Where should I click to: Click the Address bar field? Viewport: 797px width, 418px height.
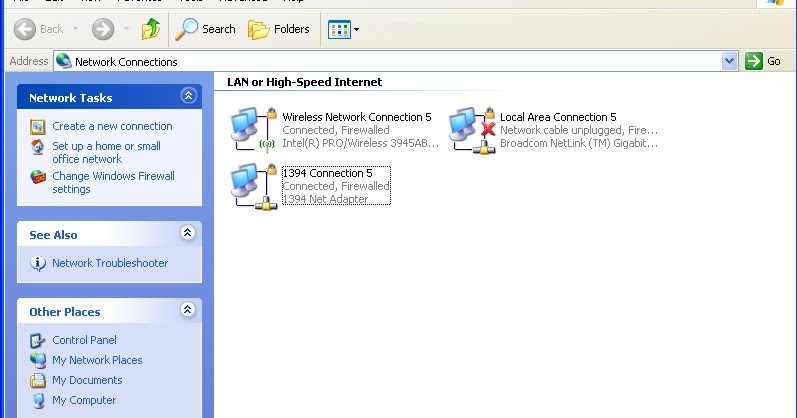point(395,62)
